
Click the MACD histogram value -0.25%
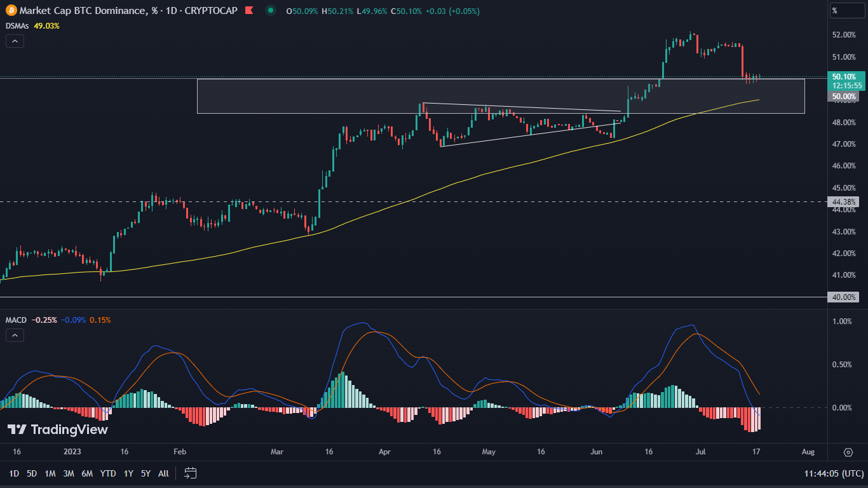[x=44, y=320]
